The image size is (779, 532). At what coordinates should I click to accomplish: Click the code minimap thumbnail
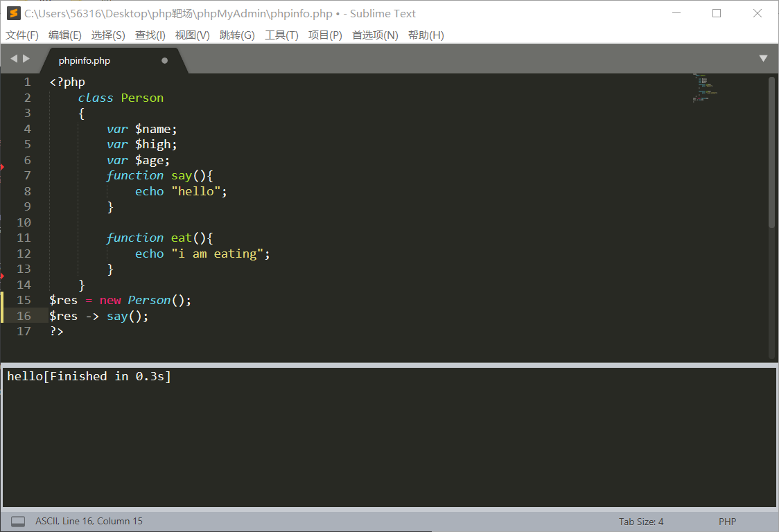click(705, 87)
